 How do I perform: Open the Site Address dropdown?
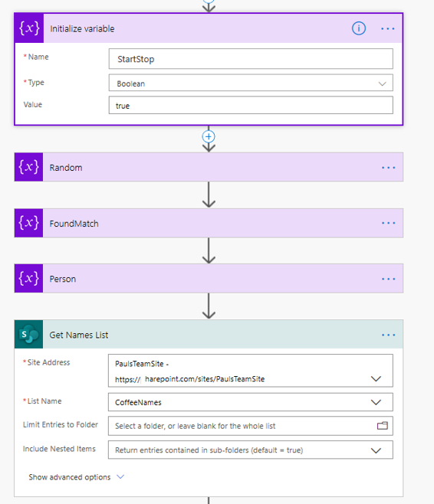[x=250, y=371]
